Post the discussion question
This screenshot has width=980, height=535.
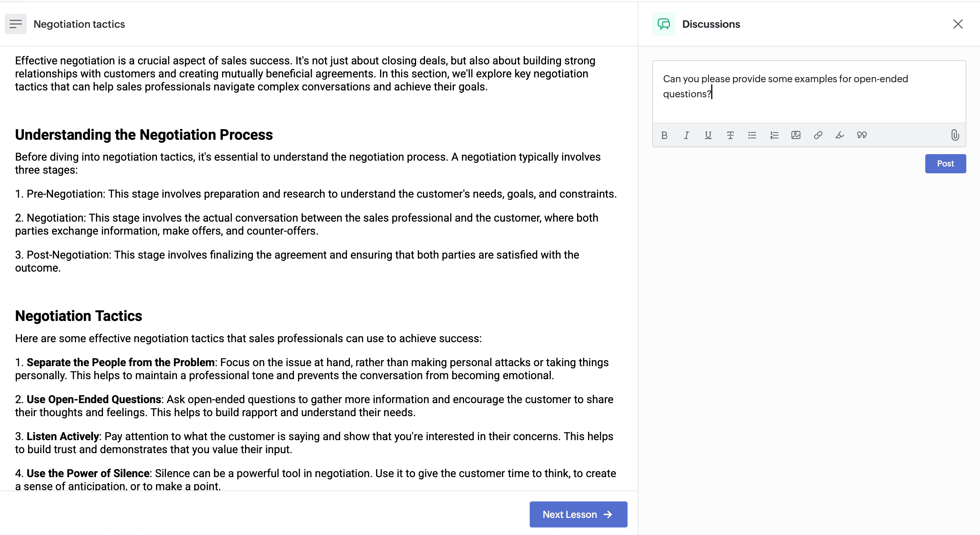(945, 164)
